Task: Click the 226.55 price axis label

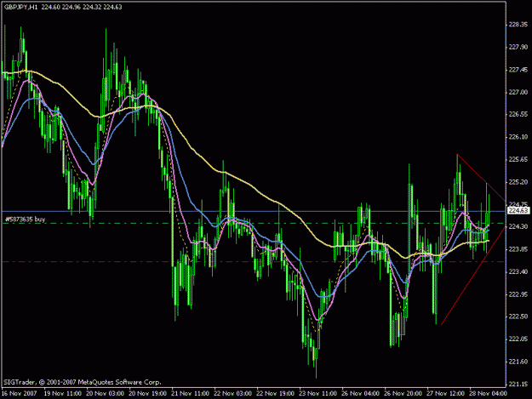Action: 518,114
